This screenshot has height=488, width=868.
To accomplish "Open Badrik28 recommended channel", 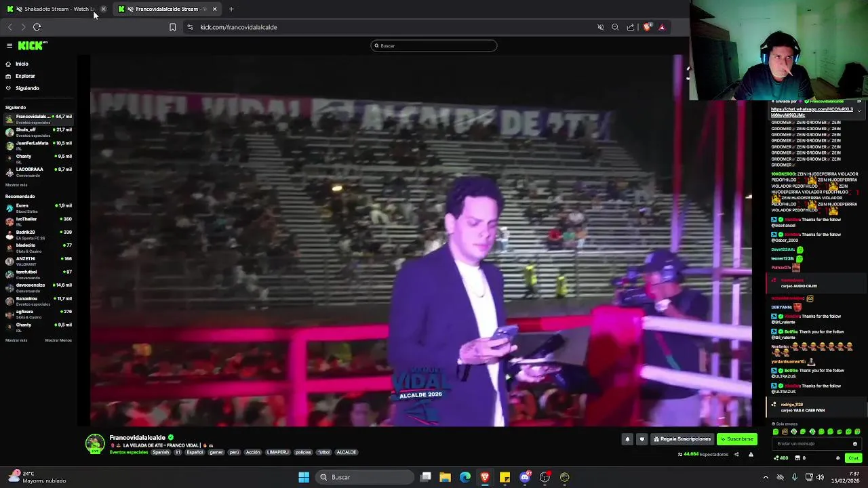I will (x=39, y=234).
